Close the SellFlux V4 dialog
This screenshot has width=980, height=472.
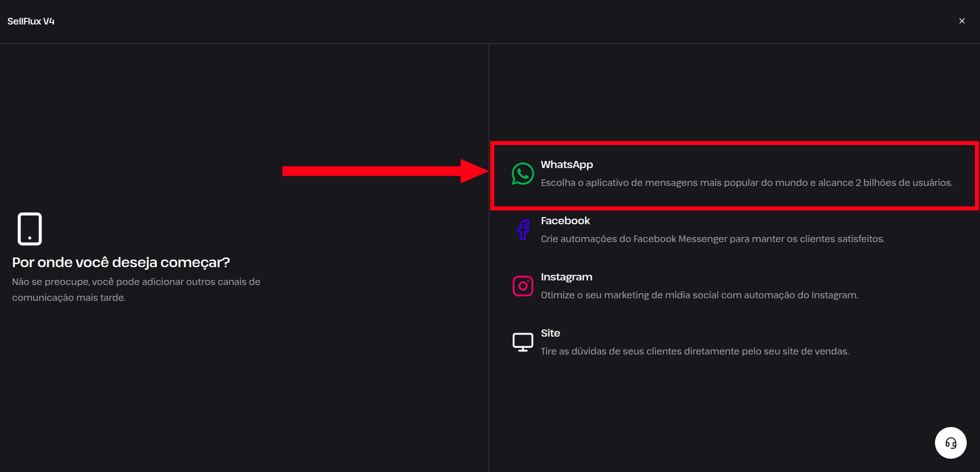point(962,21)
